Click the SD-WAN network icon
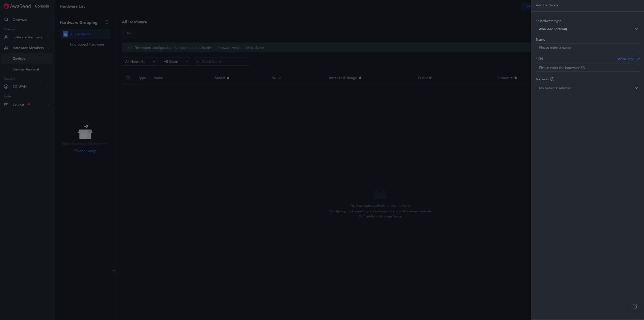This screenshot has width=644, height=320. pos(6,86)
